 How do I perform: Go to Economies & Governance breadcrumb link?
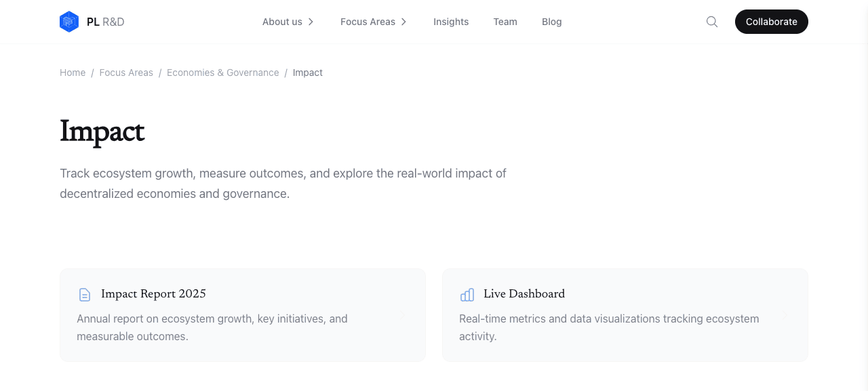(x=223, y=73)
